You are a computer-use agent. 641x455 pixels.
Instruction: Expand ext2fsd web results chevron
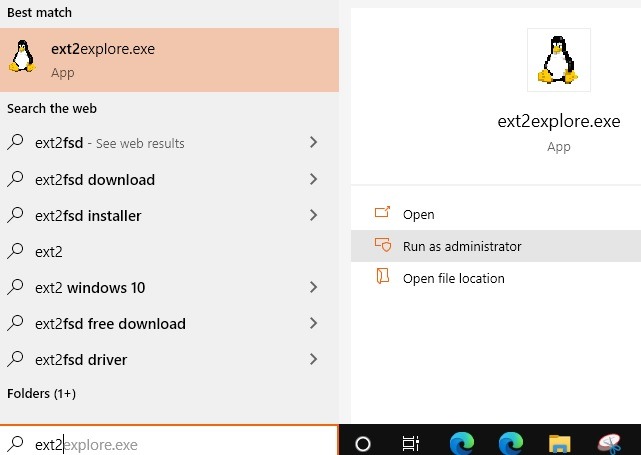click(313, 142)
